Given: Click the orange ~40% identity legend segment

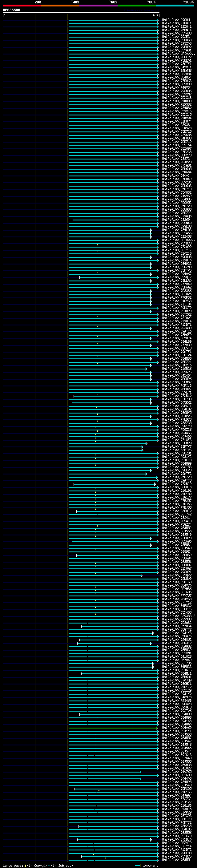Looking at the screenshot, I should 60,6.
